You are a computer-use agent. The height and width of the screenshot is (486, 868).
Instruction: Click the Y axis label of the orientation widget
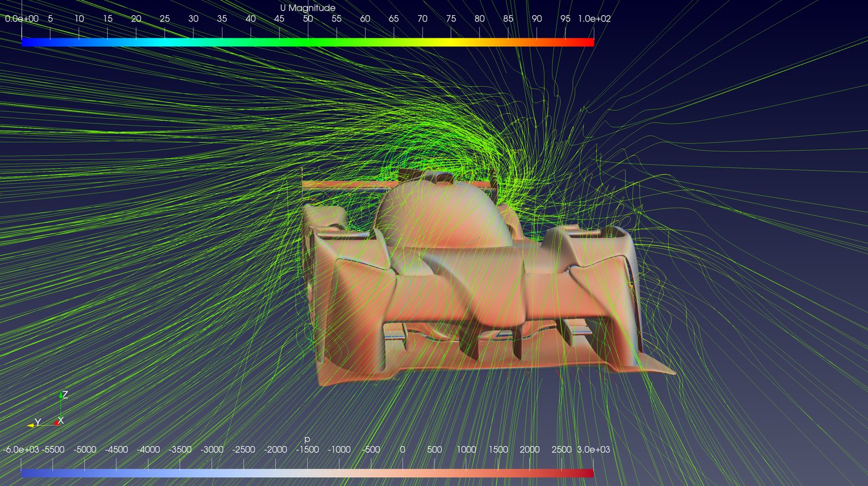point(38,422)
